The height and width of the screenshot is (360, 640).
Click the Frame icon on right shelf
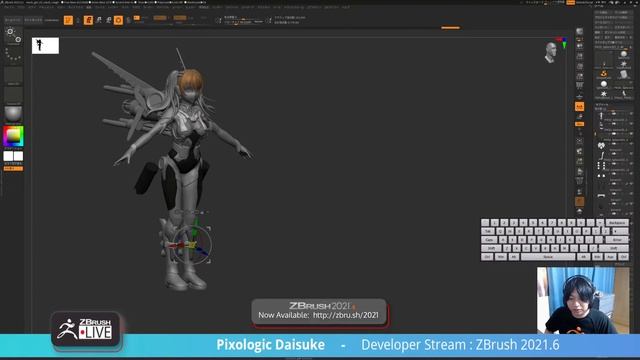[580, 141]
